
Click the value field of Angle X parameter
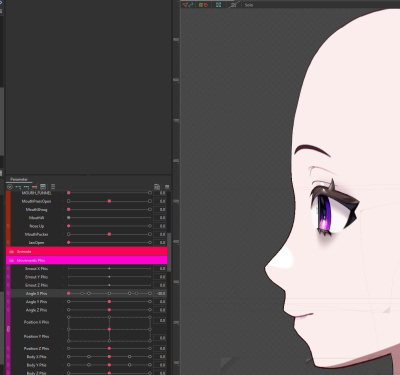(x=160, y=293)
